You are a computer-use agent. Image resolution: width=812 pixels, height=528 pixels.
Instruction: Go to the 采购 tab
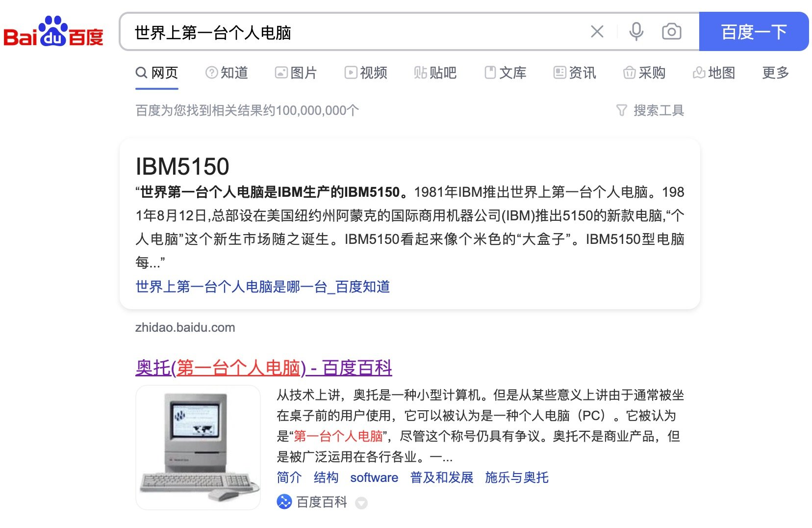pyautogui.click(x=644, y=73)
